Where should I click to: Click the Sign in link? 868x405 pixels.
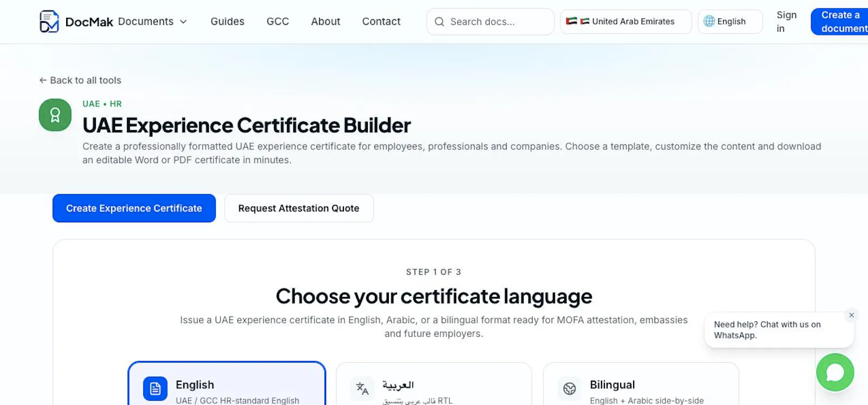(787, 22)
